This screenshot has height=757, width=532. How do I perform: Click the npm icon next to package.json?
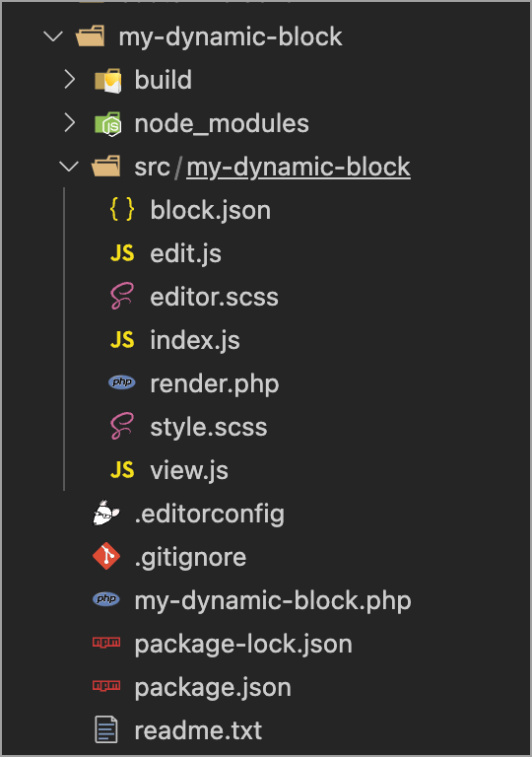(106, 685)
